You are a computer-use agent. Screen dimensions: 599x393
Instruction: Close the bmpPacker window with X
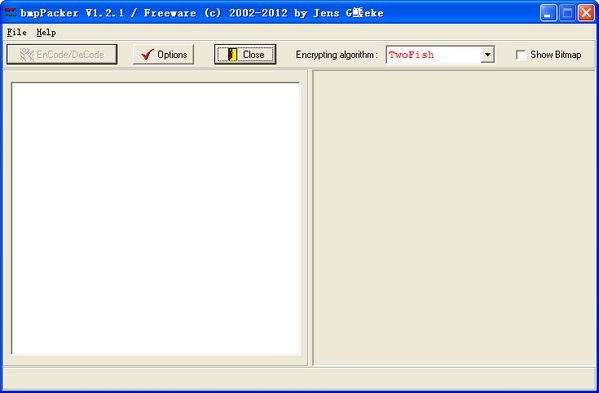point(586,13)
